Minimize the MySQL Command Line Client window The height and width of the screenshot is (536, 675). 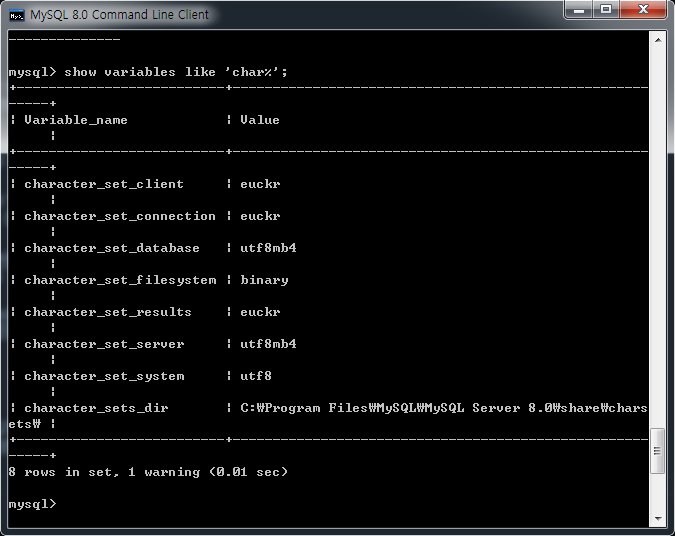point(579,9)
